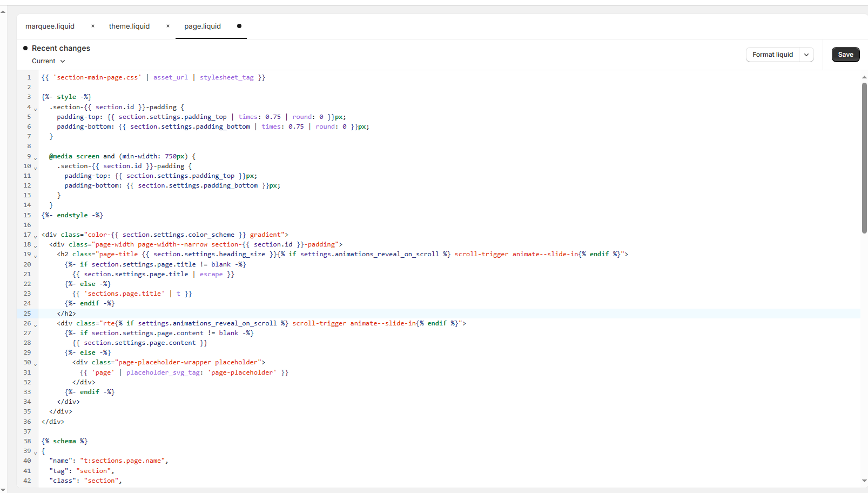Click the "t:sections.page.name" value
The image size is (868, 493).
tap(123, 461)
